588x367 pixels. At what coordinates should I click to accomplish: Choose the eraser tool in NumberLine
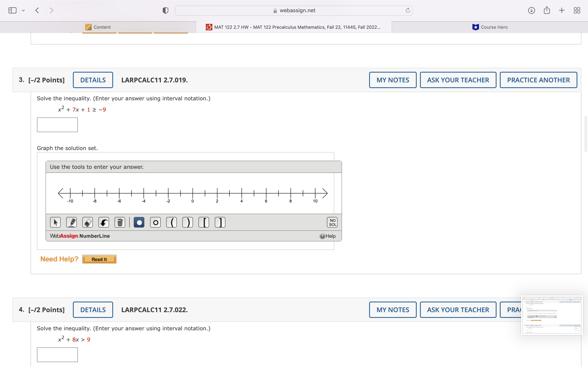[87, 222]
